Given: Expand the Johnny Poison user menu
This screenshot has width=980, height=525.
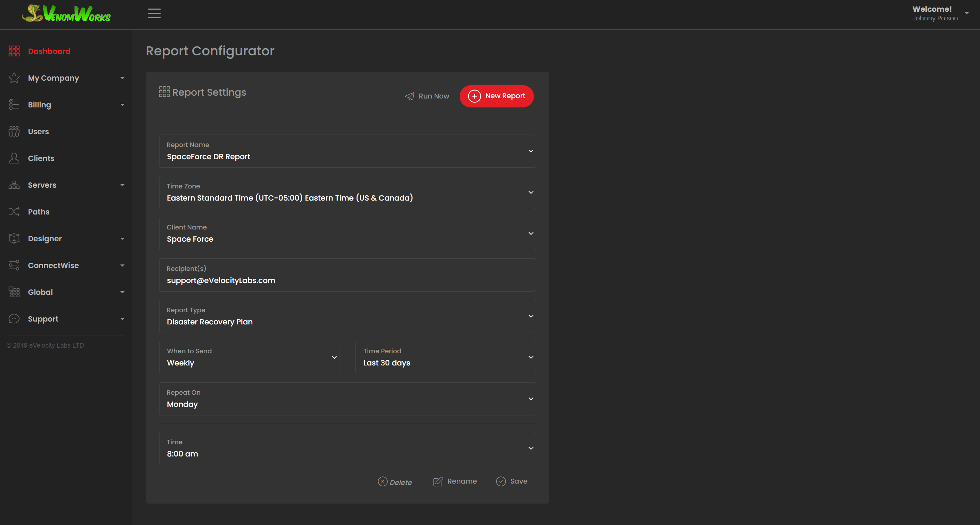Looking at the screenshot, I should click(x=966, y=13).
